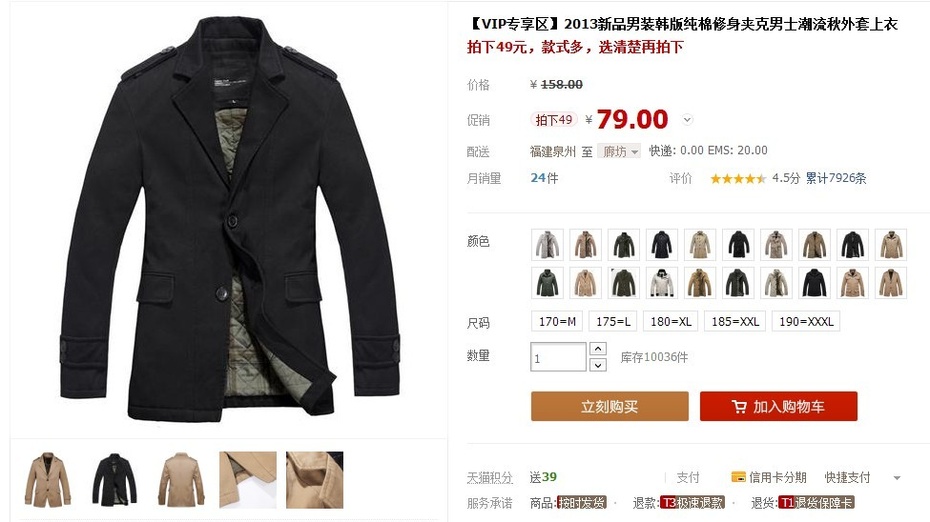Decrease quantity with the down arrow
930x522 pixels.
(598, 365)
